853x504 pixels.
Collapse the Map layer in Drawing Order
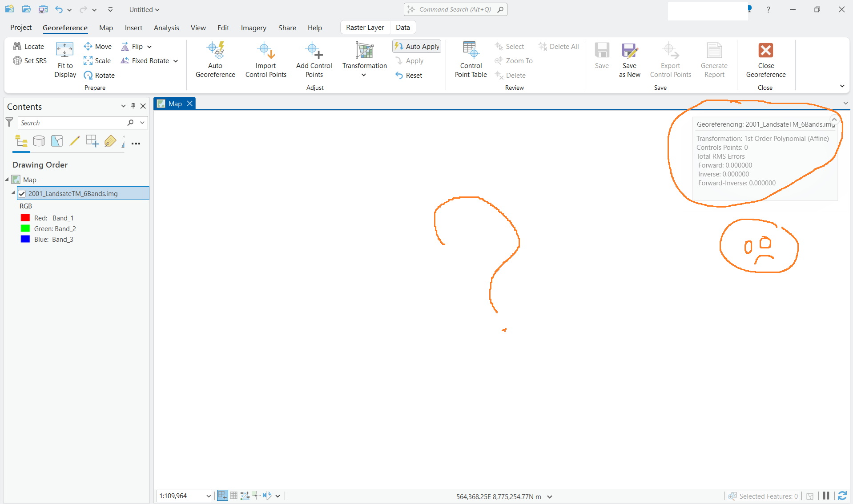(x=7, y=179)
